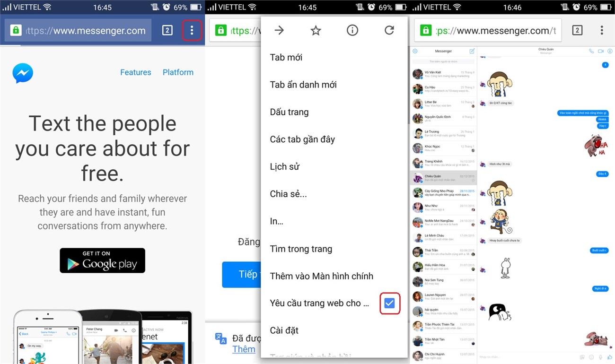Open 'Lịch sử' from the Chrome menu
This screenshot has width=615, height=364.
(x=284, y=166)
